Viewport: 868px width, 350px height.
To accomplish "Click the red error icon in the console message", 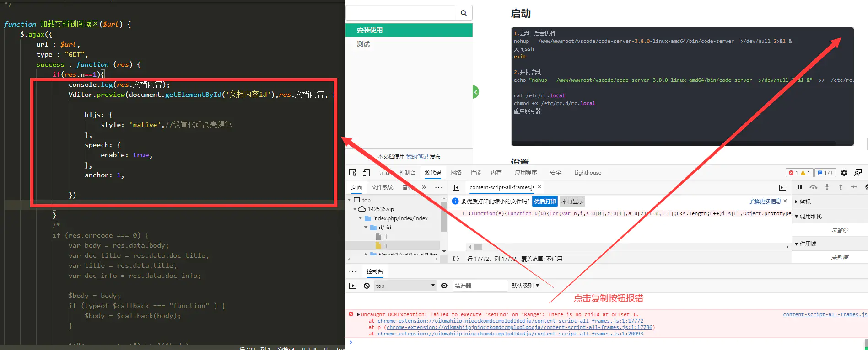I will coord(351,314).
